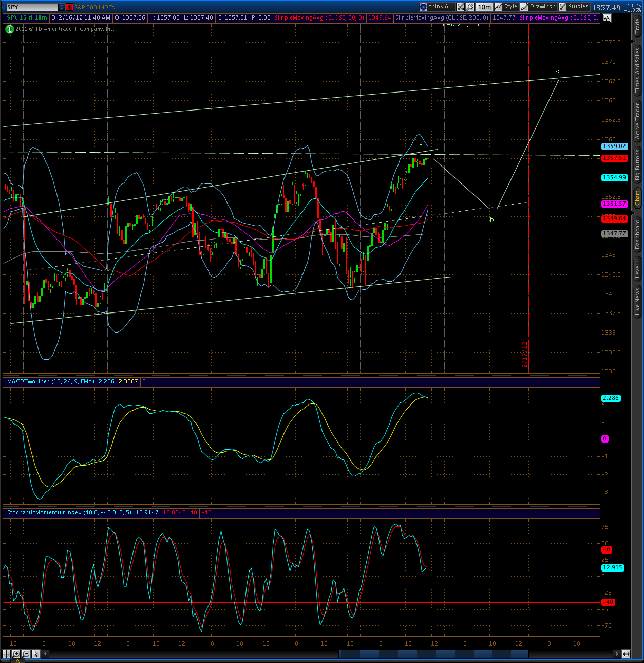644x663 pixels.
Task: Open the Style chart icon
Action: (499, 7)
